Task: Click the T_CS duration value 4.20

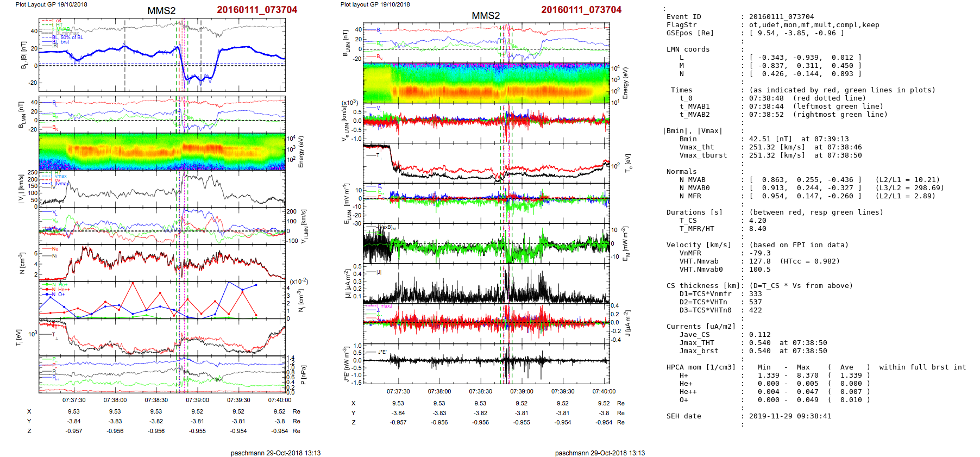Action: [x=757, y=221]
